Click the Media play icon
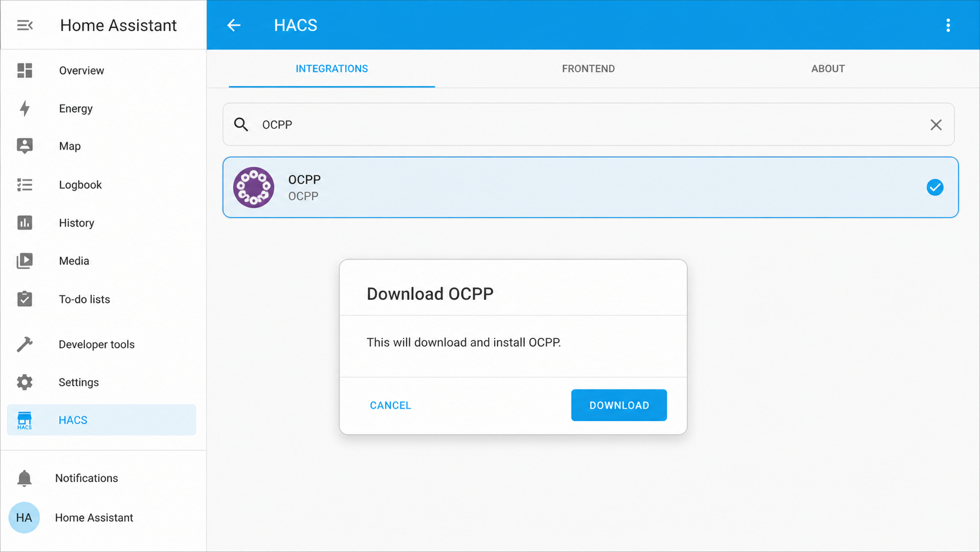This screenshot has height=552, width=980. pos(25,261)
